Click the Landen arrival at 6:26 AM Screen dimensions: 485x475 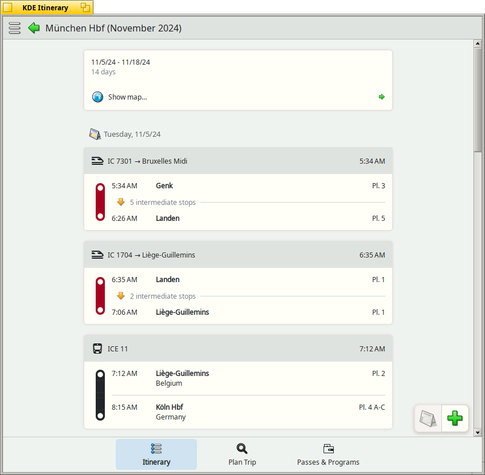pos(168,218)
